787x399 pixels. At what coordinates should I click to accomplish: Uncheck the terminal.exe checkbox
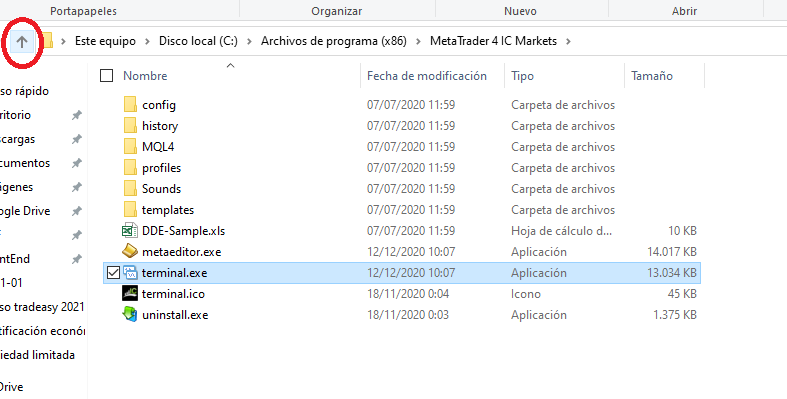click(113, 273)
